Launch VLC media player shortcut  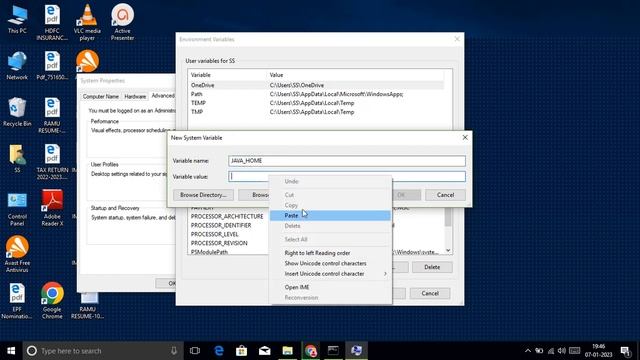tap(87, 23)
